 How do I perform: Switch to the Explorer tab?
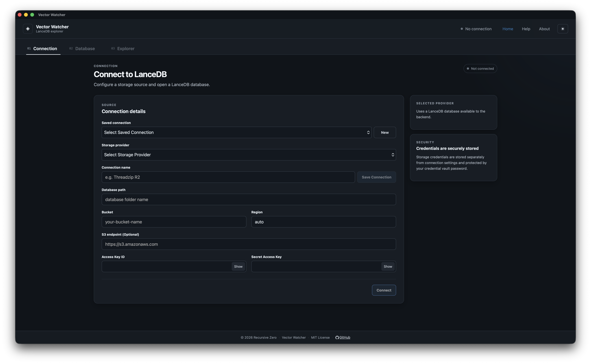coord(123,49)
